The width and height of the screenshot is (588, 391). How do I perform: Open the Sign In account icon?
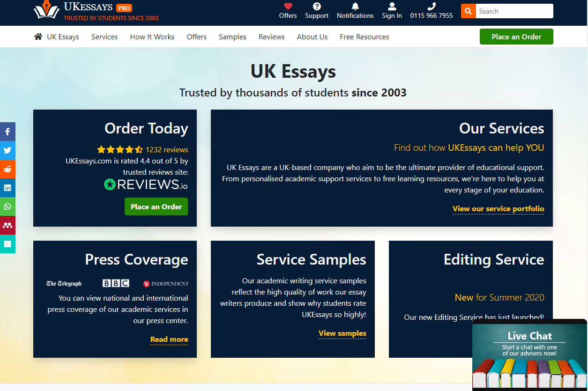coord(392,7)
